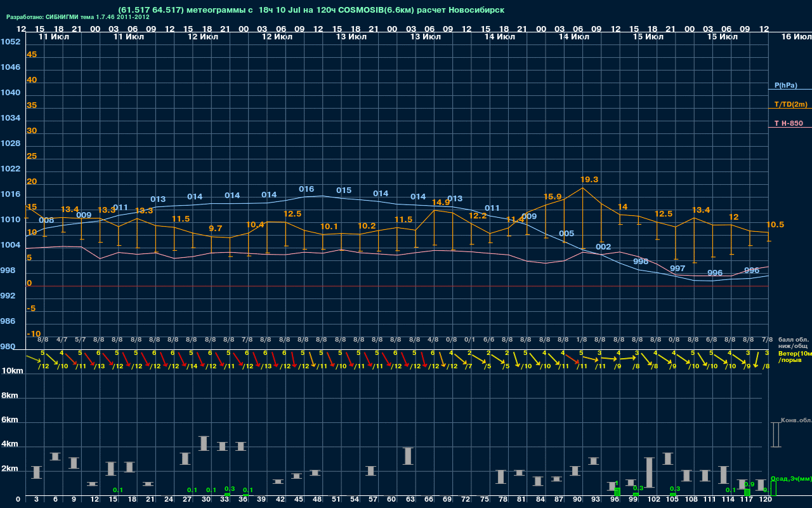Click the final temperature value 10.5
Image resolution: width=812 pixels, height=508 pixels.
[775, 225]
